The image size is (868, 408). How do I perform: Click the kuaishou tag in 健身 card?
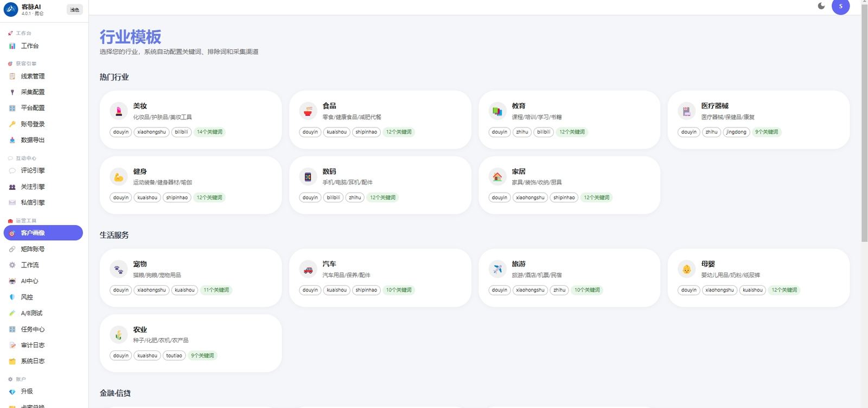(148, 197)
